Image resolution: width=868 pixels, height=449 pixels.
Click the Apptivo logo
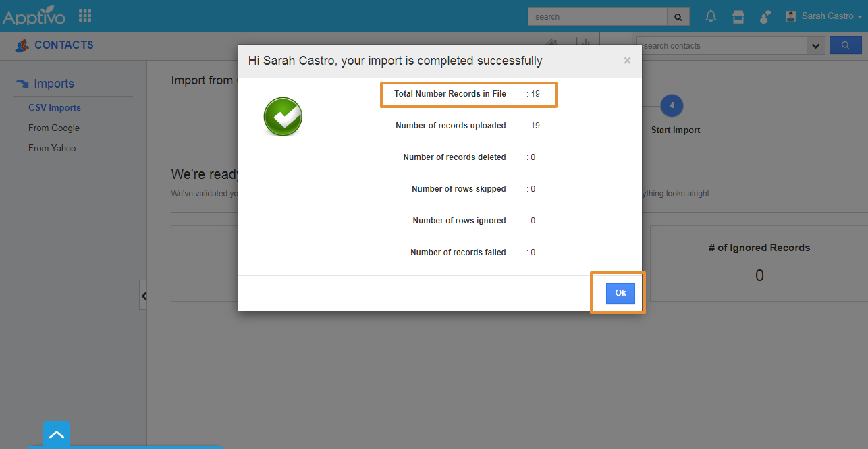pyautogui.click(x=34, y=16)
